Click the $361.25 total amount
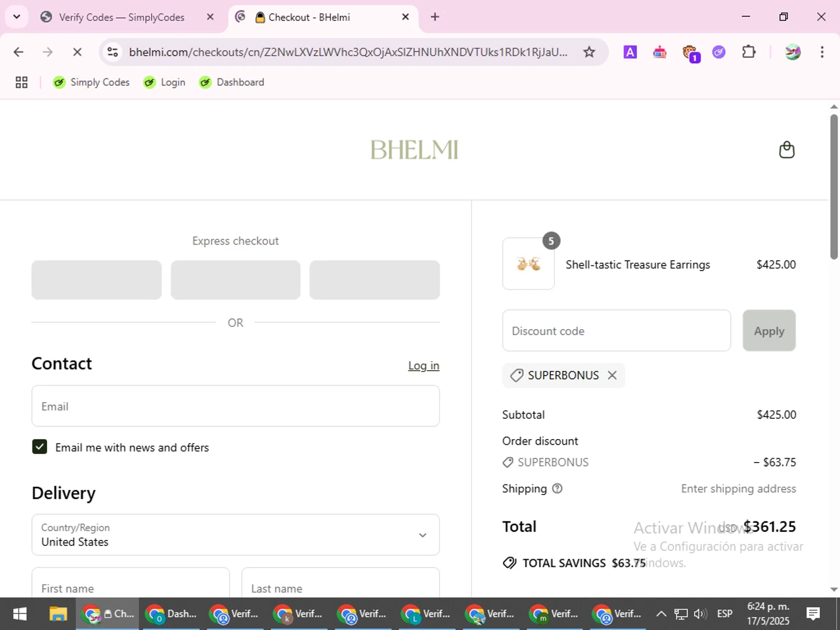The image size is (840, 630). point(769,526)
